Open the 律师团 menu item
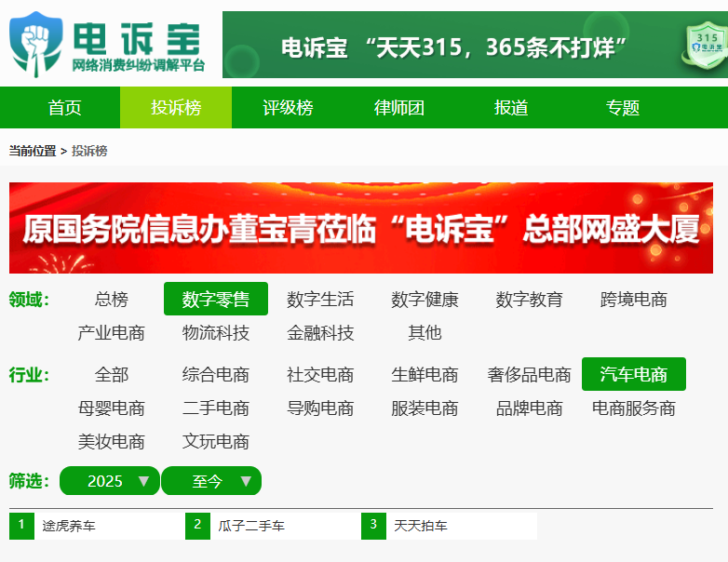The width and height of the screenshot is (728, 562). (399, 107)
